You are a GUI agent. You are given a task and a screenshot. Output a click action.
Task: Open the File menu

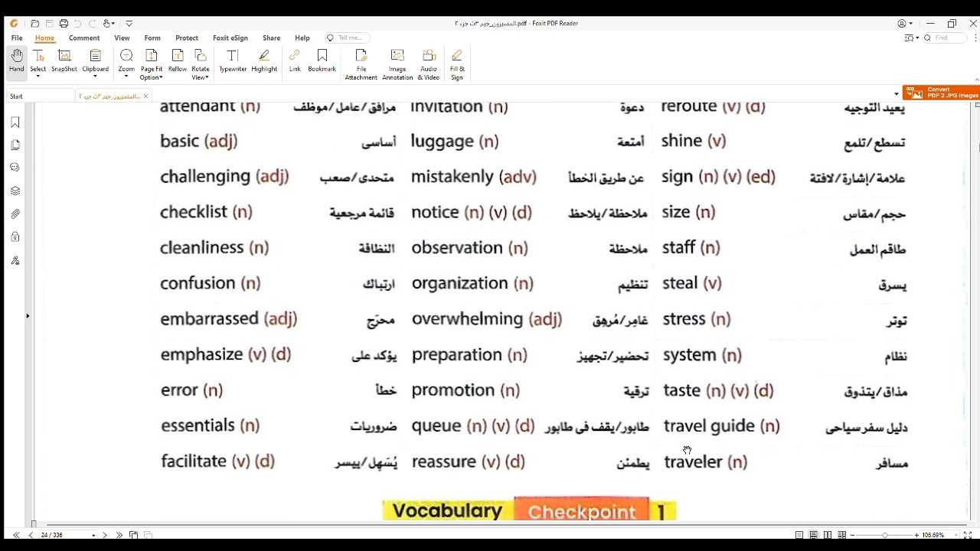(x=17, y=37)
